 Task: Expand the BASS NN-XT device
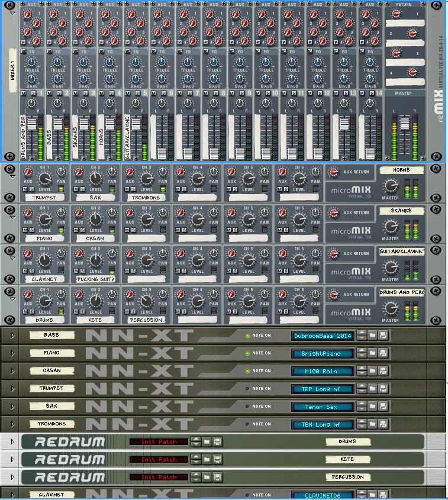tap(11, 336)
